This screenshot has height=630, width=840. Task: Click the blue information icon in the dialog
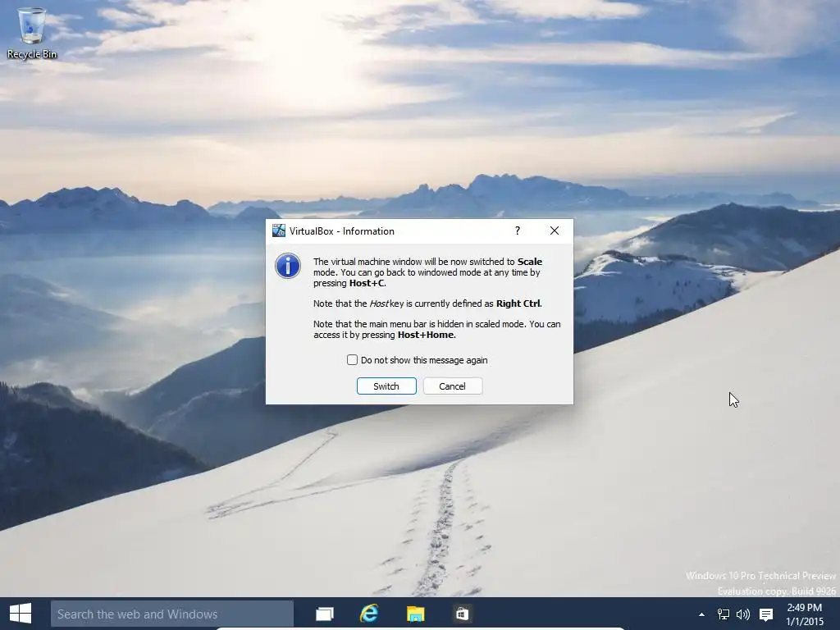[288, 266]
